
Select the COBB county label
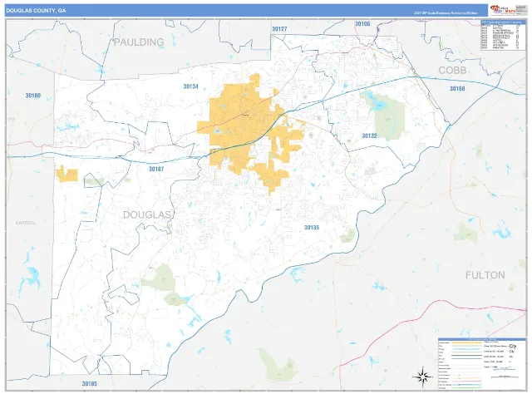(x=452, y=70)
